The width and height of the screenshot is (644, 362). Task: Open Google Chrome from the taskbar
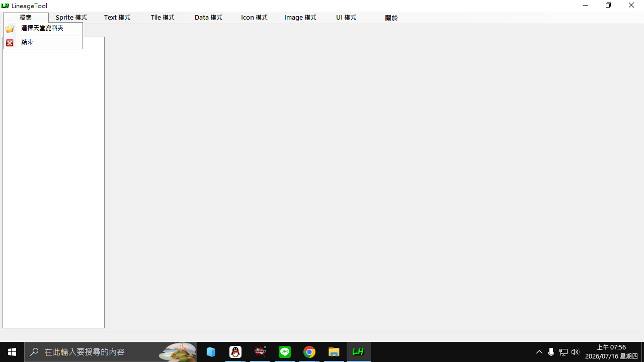pyautogui.click(x=309, y=352)
